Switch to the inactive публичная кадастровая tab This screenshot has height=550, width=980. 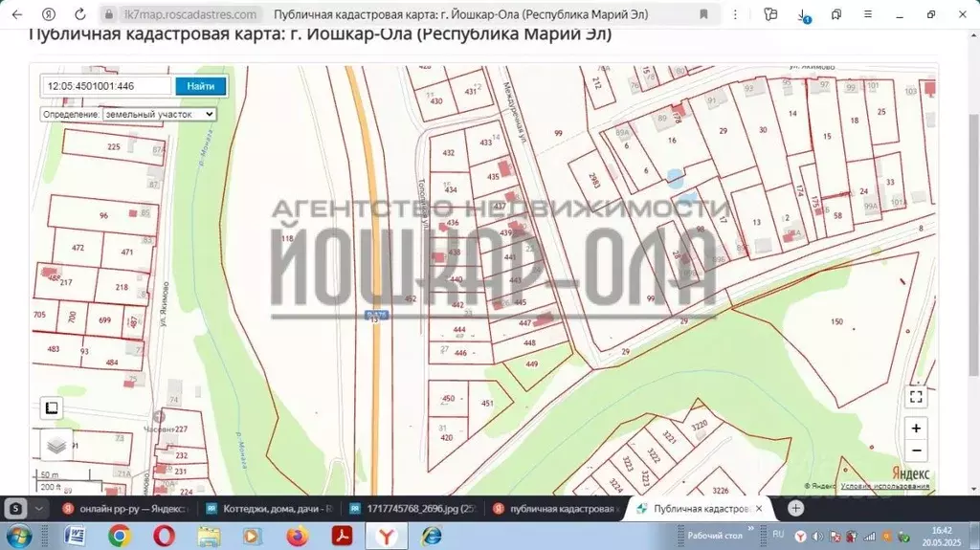558,509
